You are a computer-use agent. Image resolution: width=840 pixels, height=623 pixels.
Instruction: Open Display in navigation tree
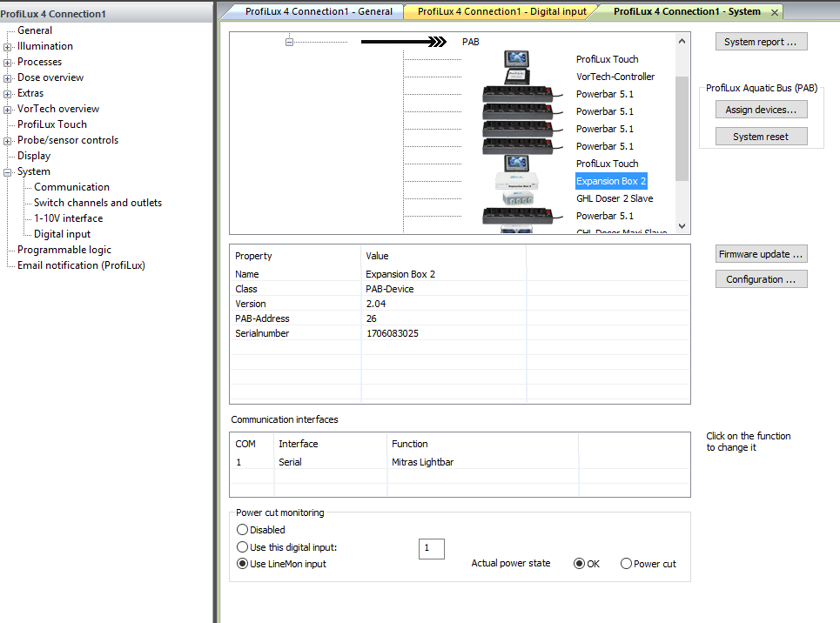coord(34,156)
